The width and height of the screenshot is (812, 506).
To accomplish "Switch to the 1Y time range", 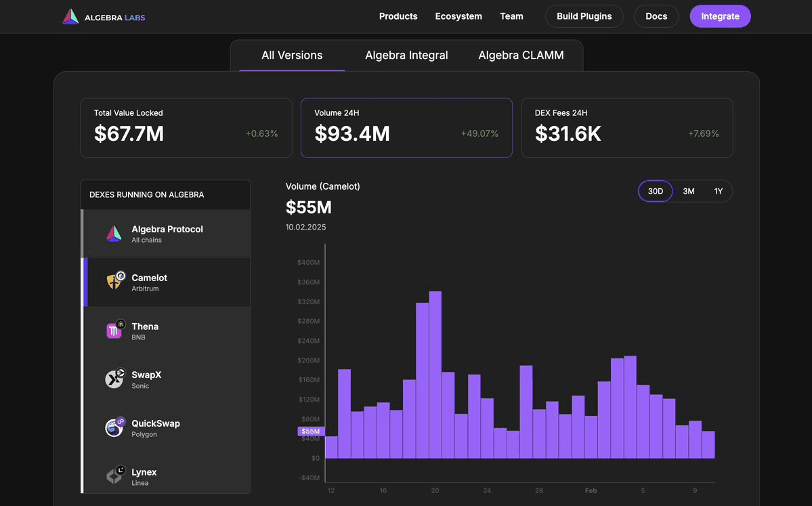I will 719,191.
